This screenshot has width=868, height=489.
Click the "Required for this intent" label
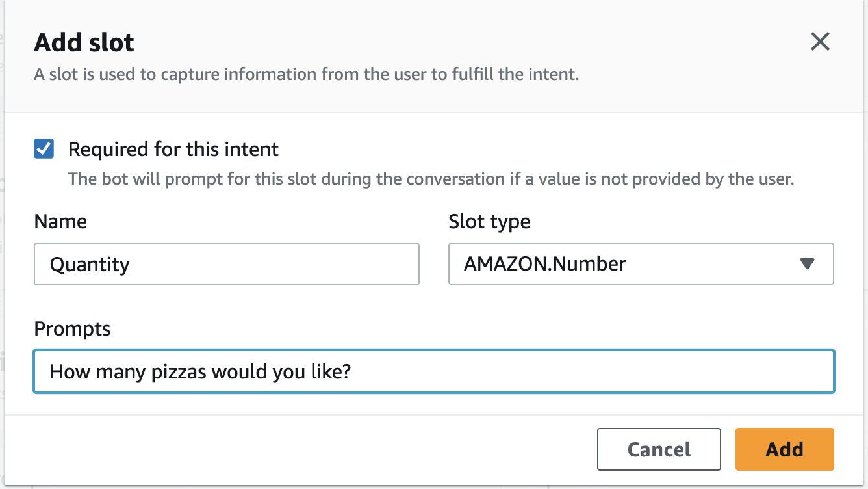click(173, 150)
